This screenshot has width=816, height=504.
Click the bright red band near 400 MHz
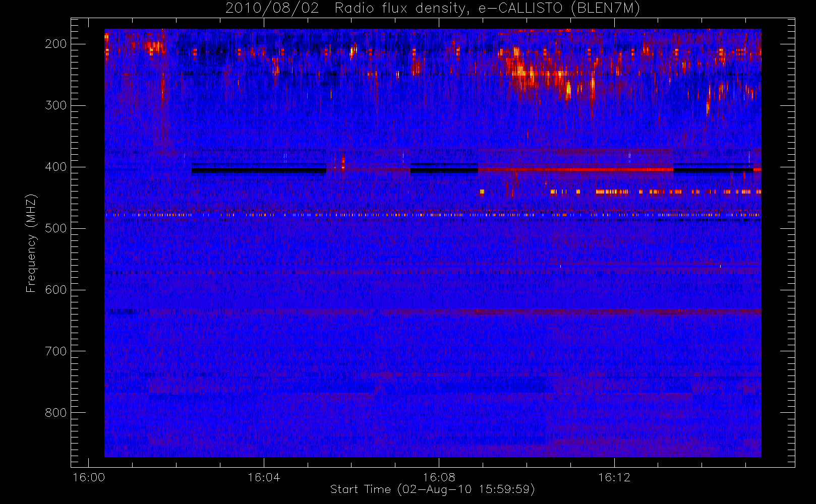(575, 170)
